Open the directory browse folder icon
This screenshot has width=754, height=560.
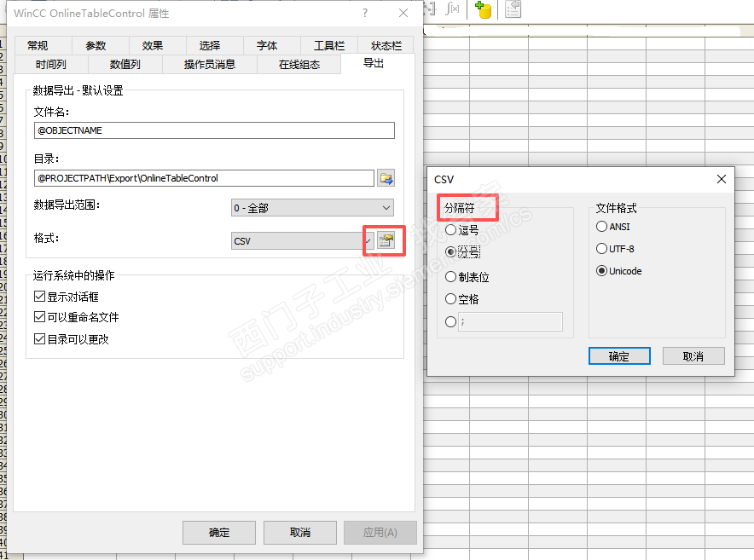coord(386,178)
